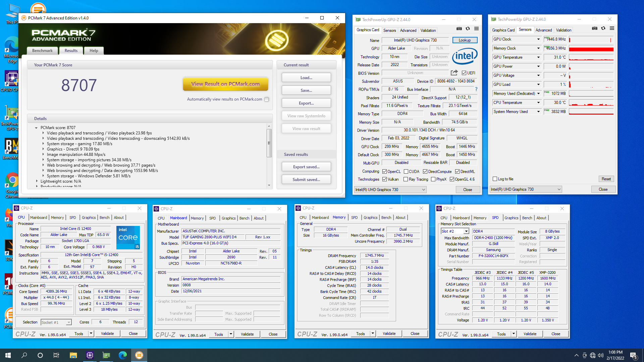Collapse the PCMark score: 8707 tree node
644x362 pixels.
tap(36, 128)
